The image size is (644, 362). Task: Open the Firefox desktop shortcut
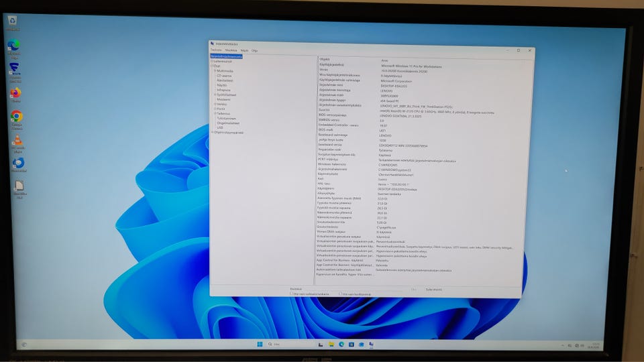(15, 95)
